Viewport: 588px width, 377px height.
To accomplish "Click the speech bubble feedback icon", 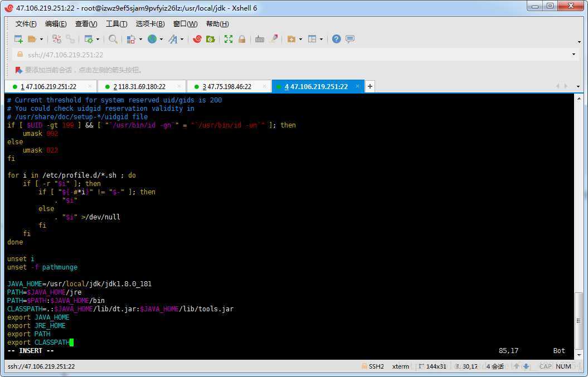I will coord(350,39).
